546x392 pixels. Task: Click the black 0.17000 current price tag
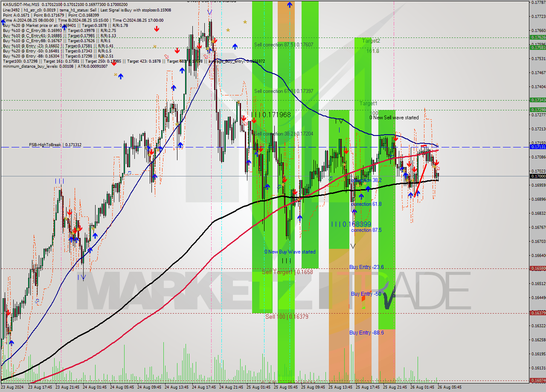coord(537,176)
